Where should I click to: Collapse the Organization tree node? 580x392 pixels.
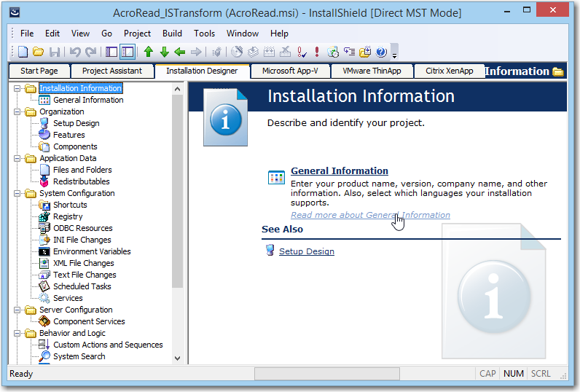[x=17, y=111]
